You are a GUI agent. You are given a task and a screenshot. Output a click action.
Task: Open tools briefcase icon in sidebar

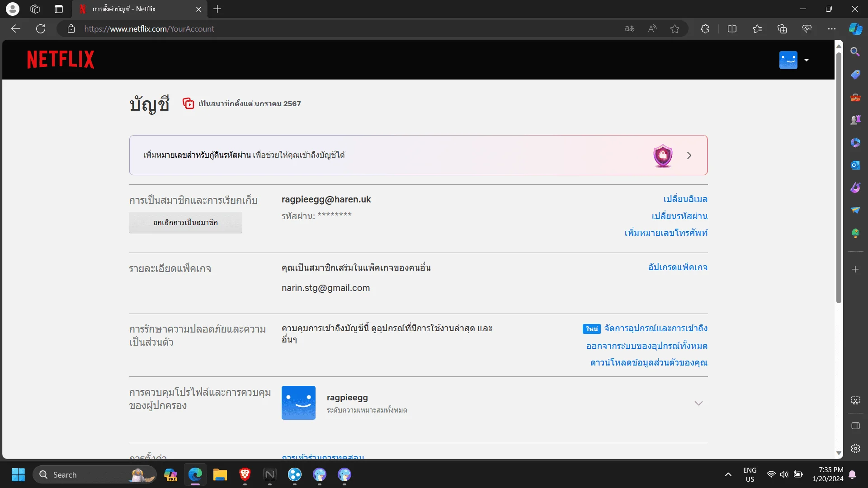[x=855, y=97]
